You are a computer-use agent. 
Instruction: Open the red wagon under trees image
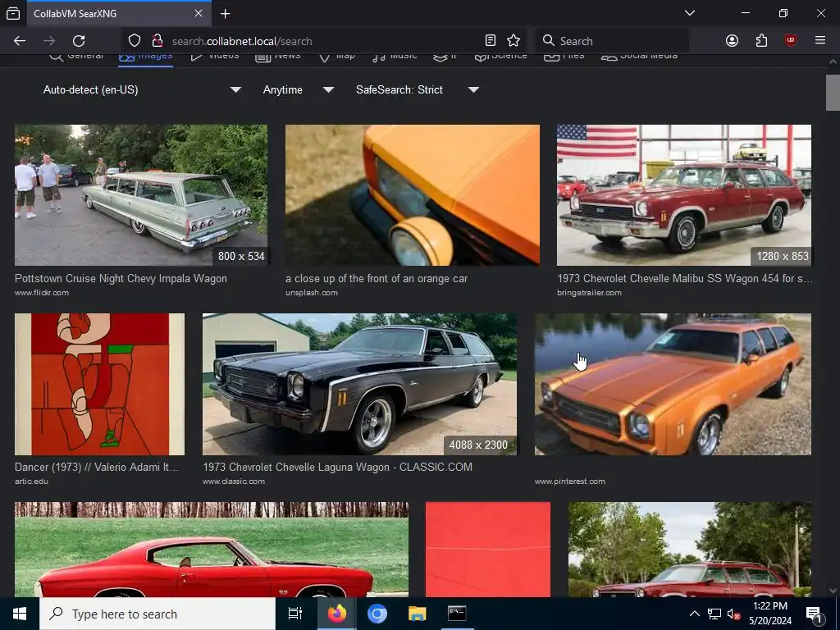click(689, 549)
